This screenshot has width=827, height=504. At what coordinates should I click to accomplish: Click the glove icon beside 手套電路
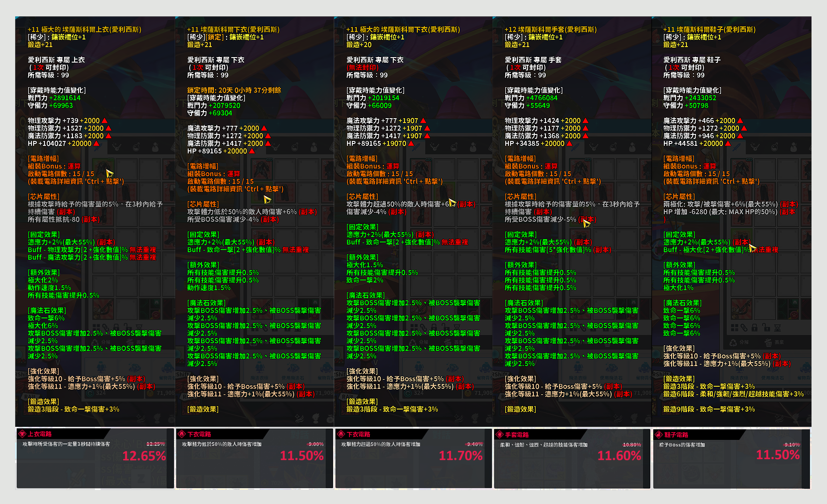pyautogui.click(x=500, y=434)
